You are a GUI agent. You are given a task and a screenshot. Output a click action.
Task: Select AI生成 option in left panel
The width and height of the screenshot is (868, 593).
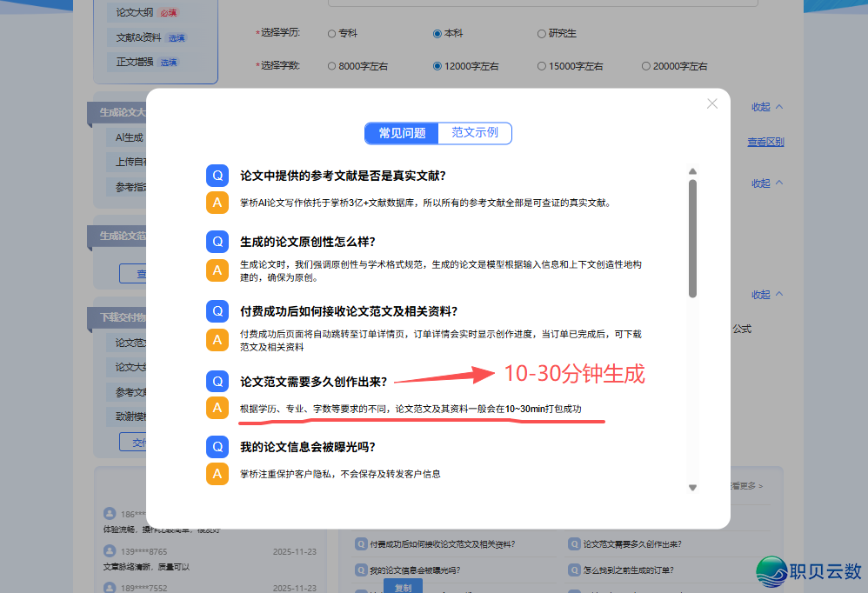tap(128, 137)
